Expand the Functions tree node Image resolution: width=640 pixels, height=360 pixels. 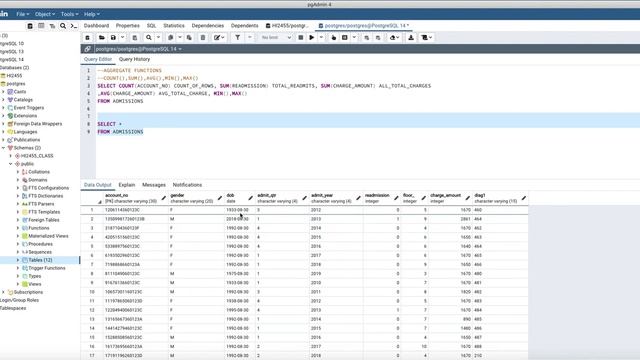(x=18, y=228)
